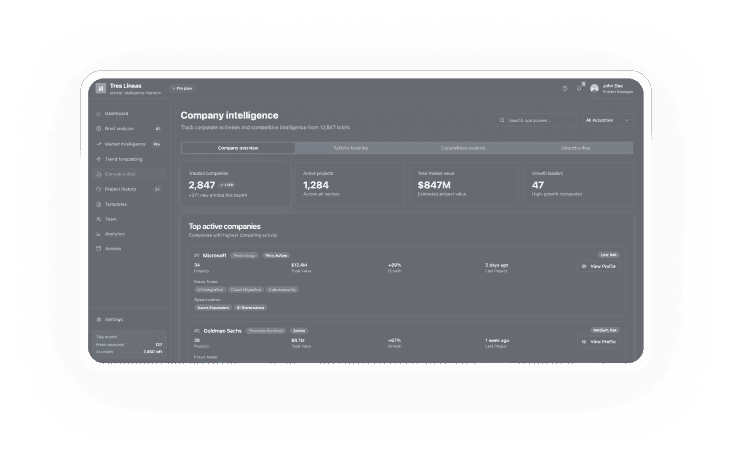Click Goldman Sachs' Medium risk badge
The image size is (732, 462).
[x=605, y=330]
